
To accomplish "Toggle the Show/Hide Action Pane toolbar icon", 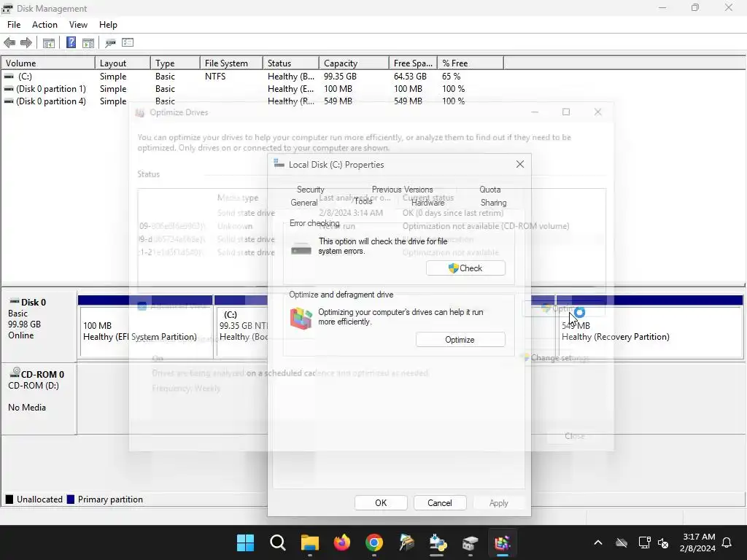I will tap(88, 43).
